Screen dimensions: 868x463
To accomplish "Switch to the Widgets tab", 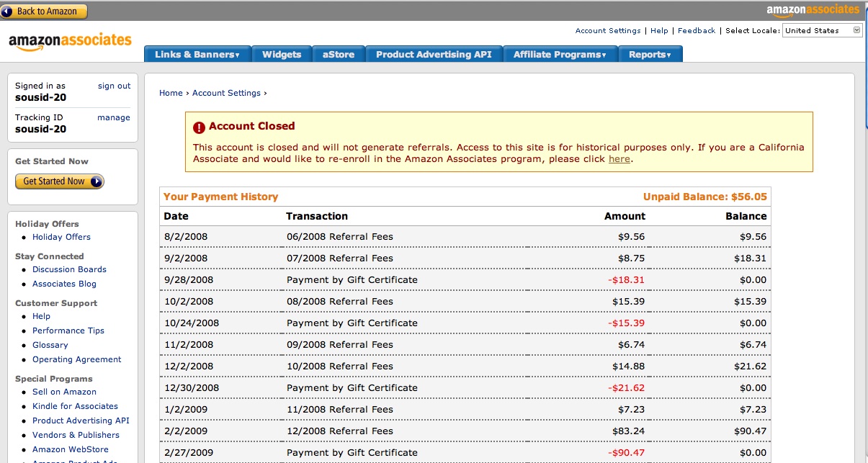I will (x=282, y=55).
